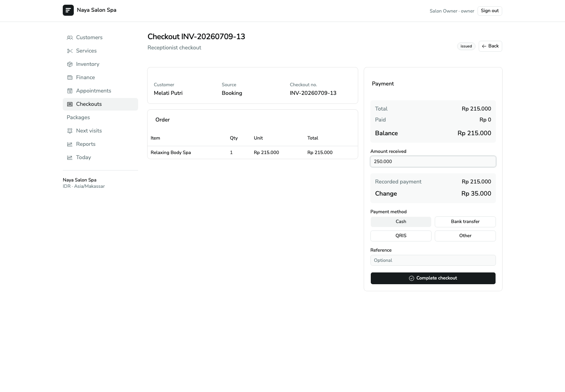Click the Complete checkout button
Screen dimensions: 565x392
pyautogui.click(x=433, y=278)
